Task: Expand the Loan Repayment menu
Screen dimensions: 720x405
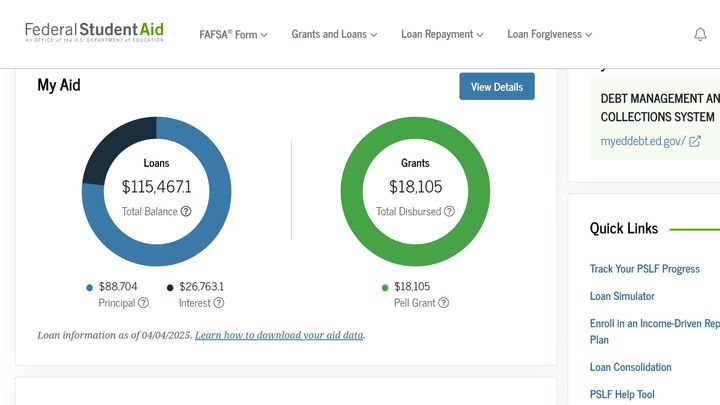Action: (x=442, y=34)
